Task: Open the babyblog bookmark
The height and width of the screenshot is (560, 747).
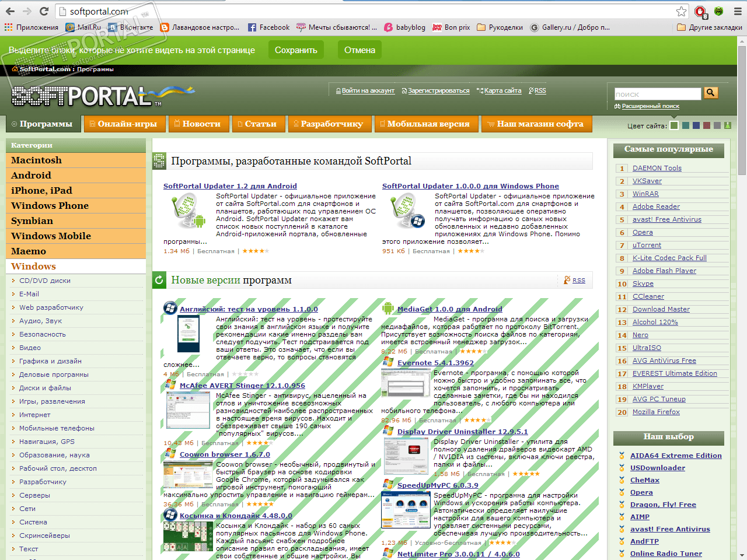Action: 404,27
